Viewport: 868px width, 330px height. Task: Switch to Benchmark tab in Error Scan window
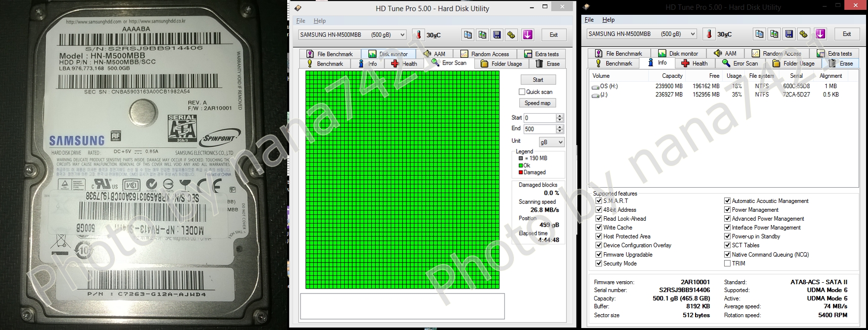coord(325,64)
